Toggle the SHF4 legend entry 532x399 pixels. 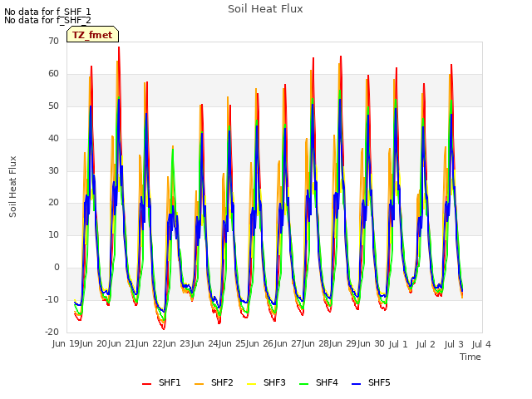[x=318, y=382]
